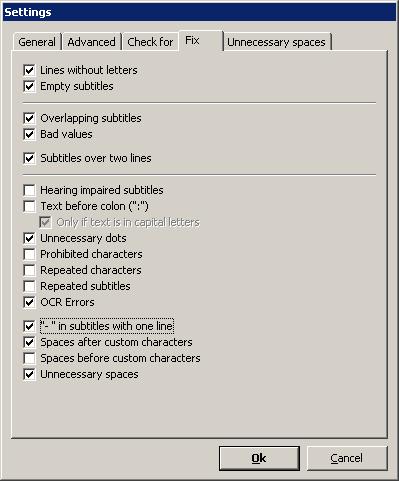This screenshot has height=481, width=399.
Task: Select the Check for tab
Action: 150,42
